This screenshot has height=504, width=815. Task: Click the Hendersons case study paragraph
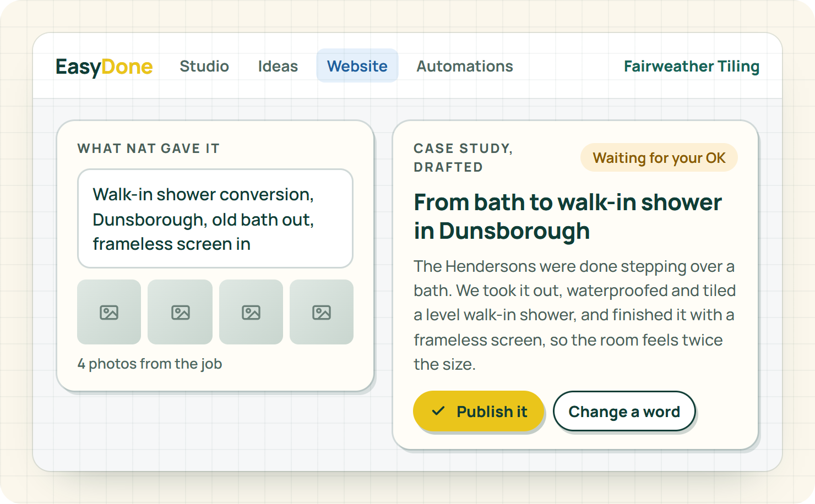click(x=575, y=315)
